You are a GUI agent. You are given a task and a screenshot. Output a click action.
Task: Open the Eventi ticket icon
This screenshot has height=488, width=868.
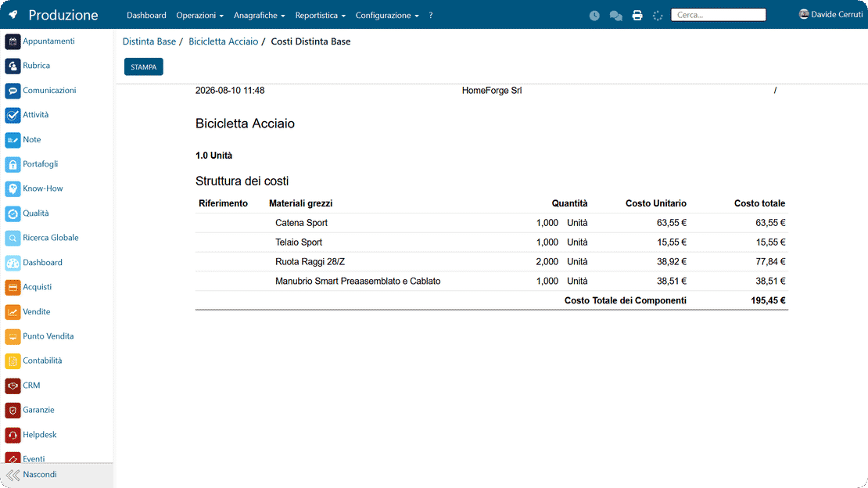(13, 457)
